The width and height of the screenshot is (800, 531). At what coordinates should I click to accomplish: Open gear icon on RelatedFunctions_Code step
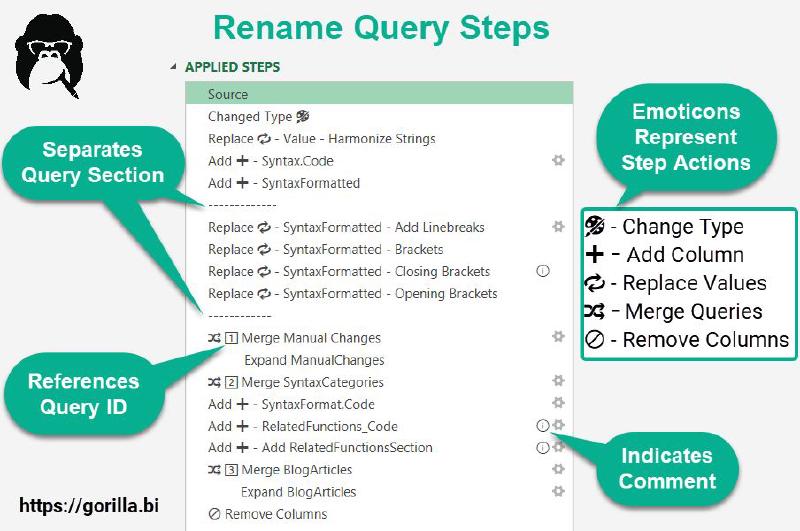point(559,425)
